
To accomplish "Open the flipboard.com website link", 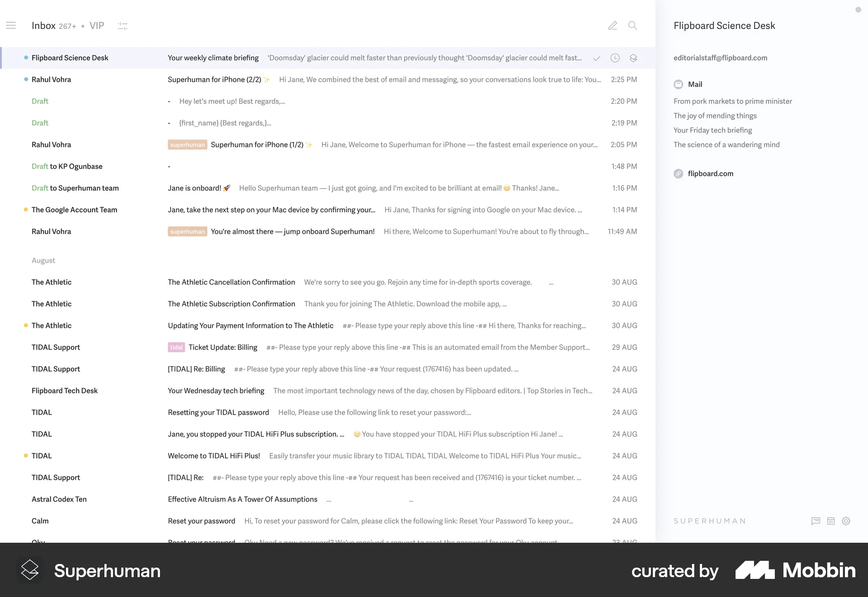I will pyautogui.click(x=711, y=173).
